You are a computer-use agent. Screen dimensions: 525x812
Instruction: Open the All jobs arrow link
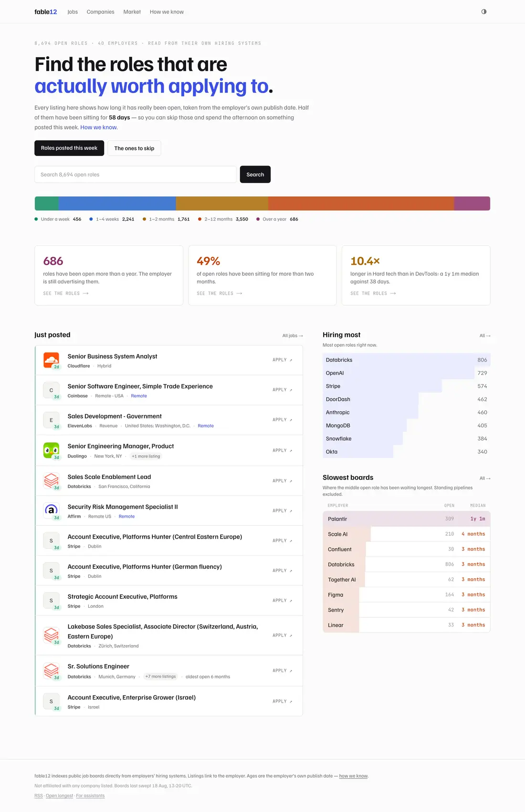coord(293,336)
